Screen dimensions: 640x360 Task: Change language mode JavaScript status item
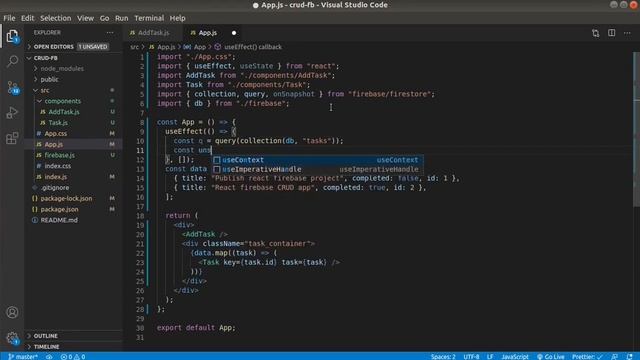(515, 356)
